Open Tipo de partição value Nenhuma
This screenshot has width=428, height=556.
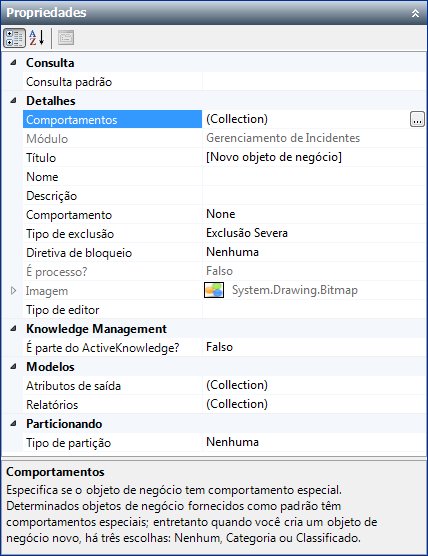click(x=314, y=443)
